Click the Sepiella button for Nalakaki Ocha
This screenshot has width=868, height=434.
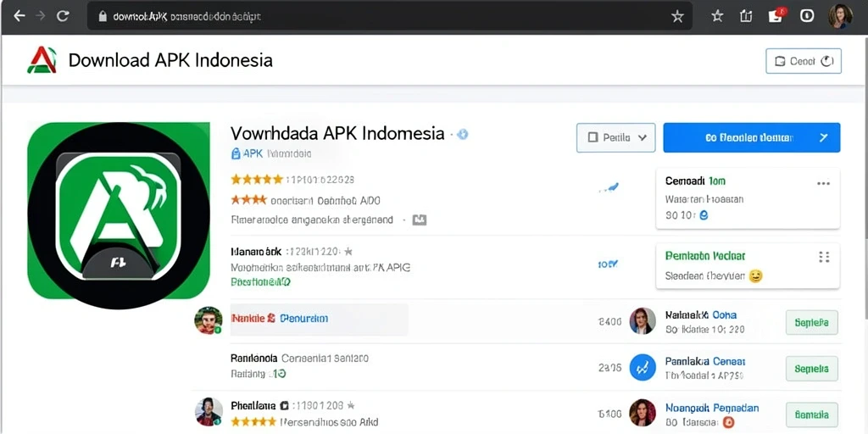click(x=811, y=323)
